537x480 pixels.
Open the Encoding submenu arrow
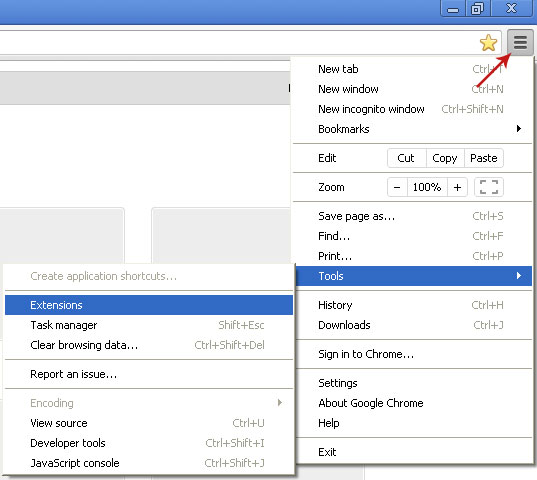[x=280, y=403]
